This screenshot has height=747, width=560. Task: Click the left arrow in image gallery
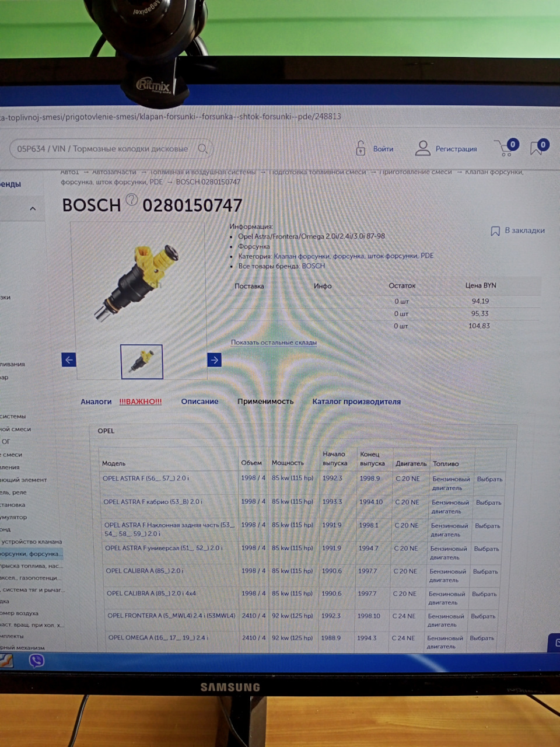pos(69,359)
